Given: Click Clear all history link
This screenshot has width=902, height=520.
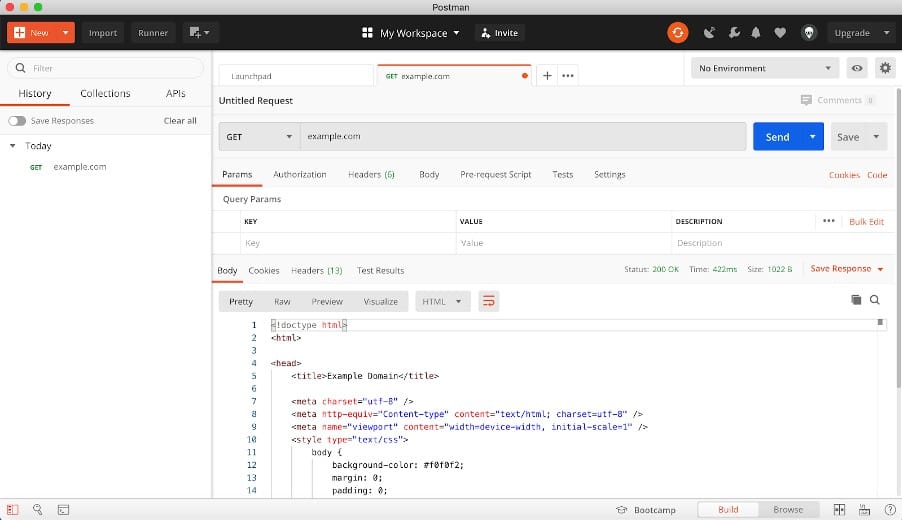Looking at the screenshot, I should tap(180, 121).
